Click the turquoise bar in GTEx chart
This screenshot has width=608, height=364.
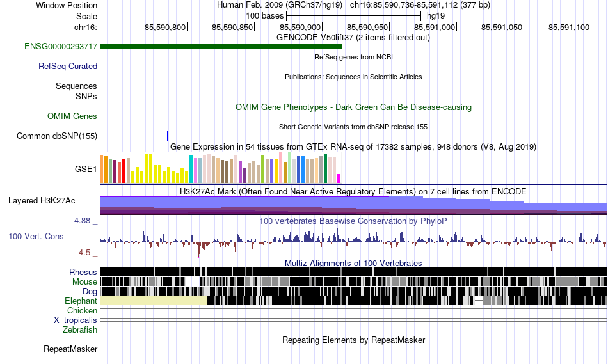pos(191,169)
